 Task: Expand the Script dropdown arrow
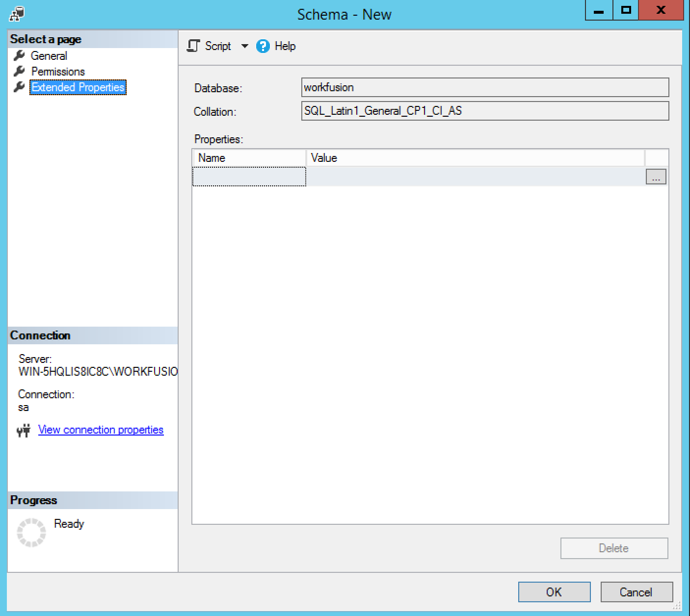pos(244,46)
